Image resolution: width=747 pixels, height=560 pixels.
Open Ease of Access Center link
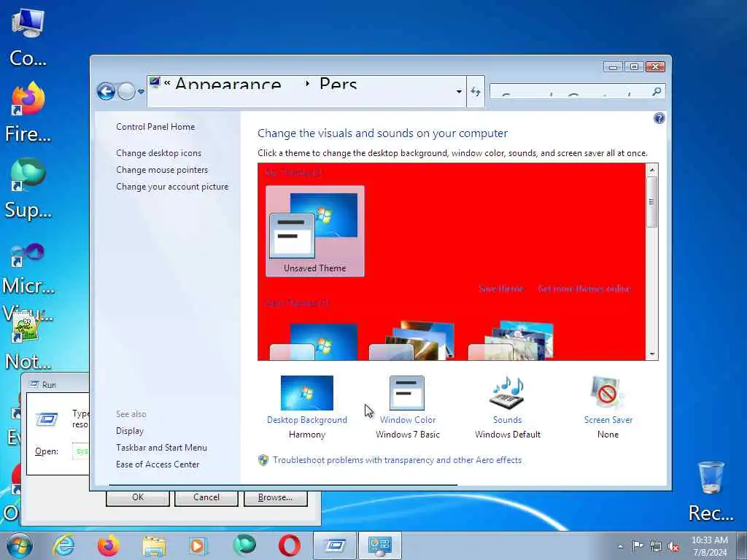click(158, 464)
